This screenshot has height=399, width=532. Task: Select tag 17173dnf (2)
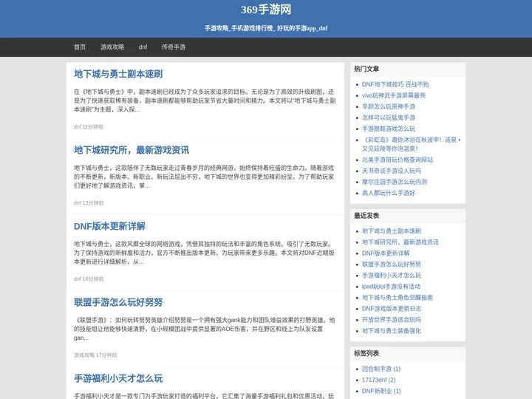[x=378, y=380]
